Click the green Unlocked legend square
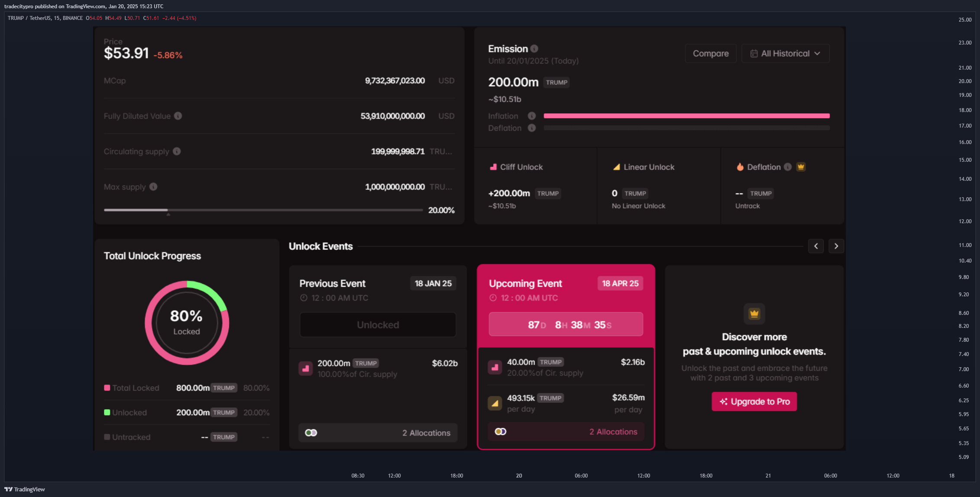The image size is (980, 497). click(107, 412)
